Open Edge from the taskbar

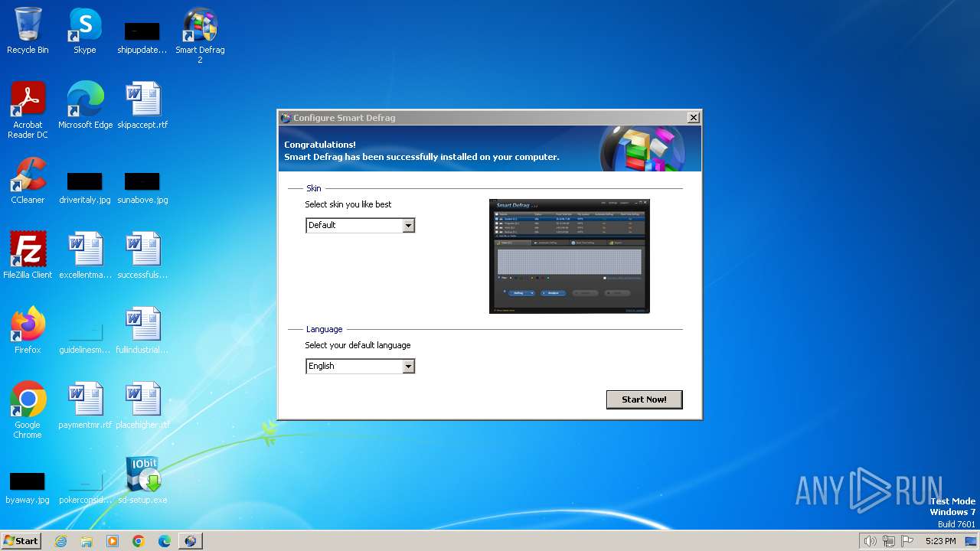165,541
